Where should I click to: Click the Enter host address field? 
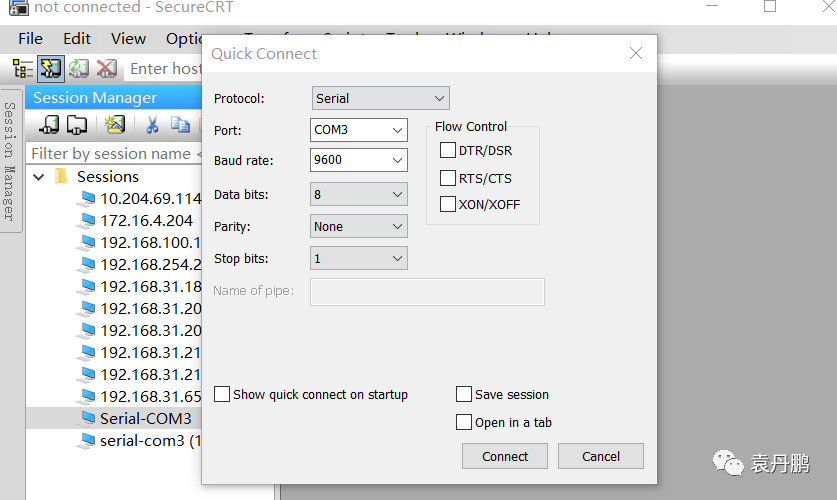coord(164,69)
